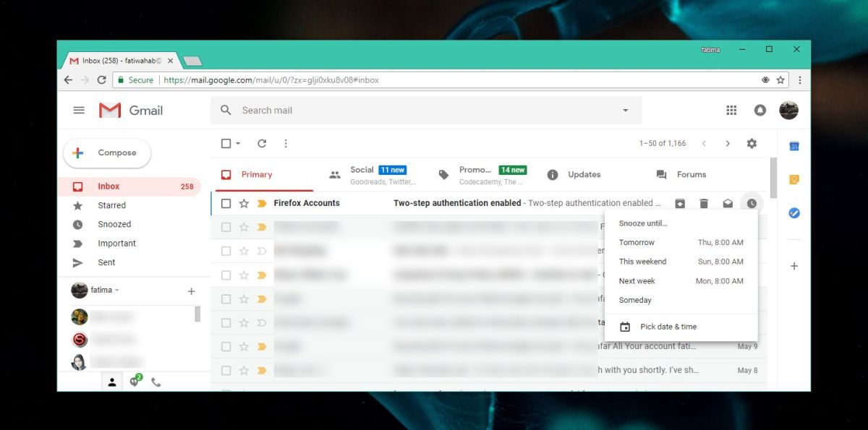Open the account profile picture
The width and height of the screenshot is (868, 430).
pos(788,111)
